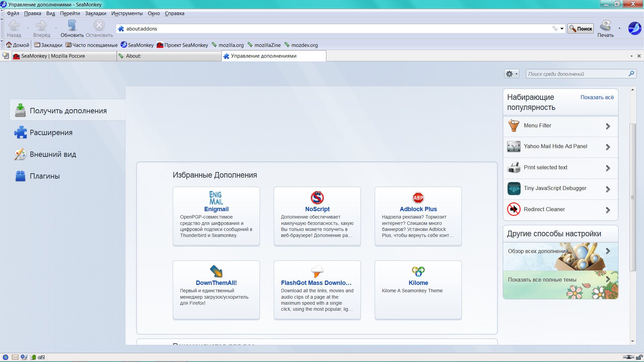Open the Back button history dropdown

[x=28, y=28]
